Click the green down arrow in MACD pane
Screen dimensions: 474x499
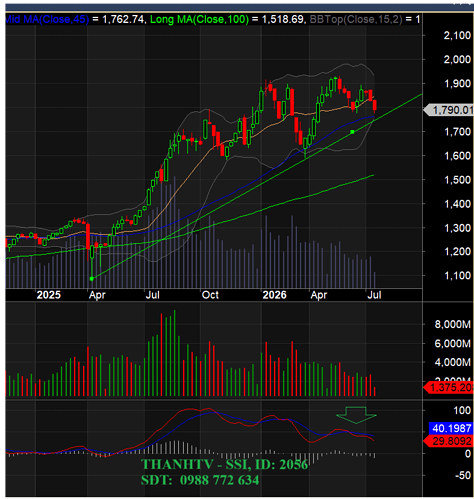point(356,415)
